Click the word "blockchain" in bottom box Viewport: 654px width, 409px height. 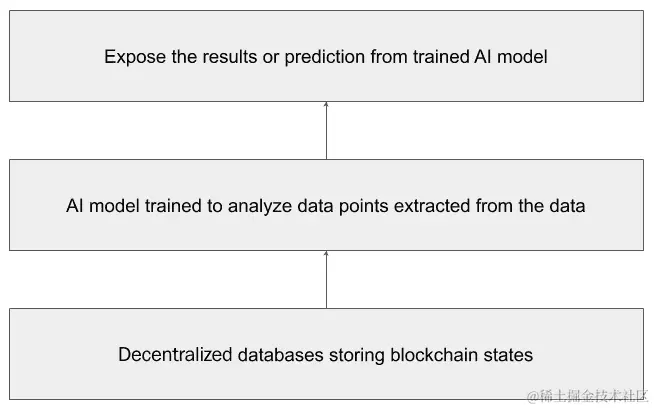(434, 355)
